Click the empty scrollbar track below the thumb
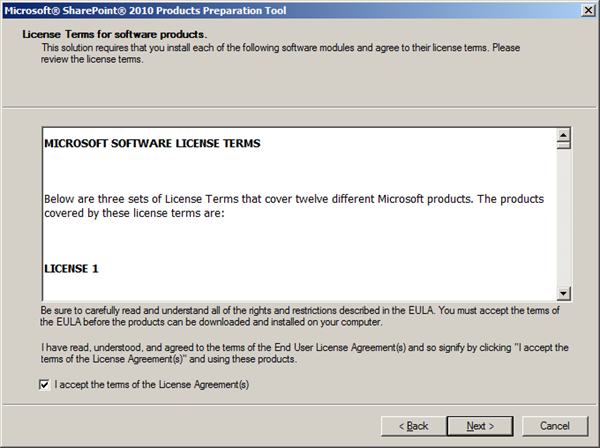Viewport: 600px width, 448px height. click(x=563, y=220)
